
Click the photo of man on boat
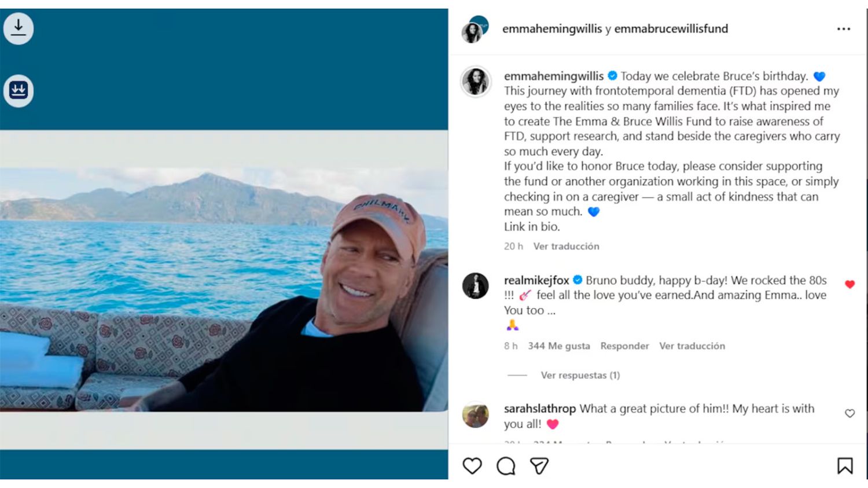coord(223,271)
